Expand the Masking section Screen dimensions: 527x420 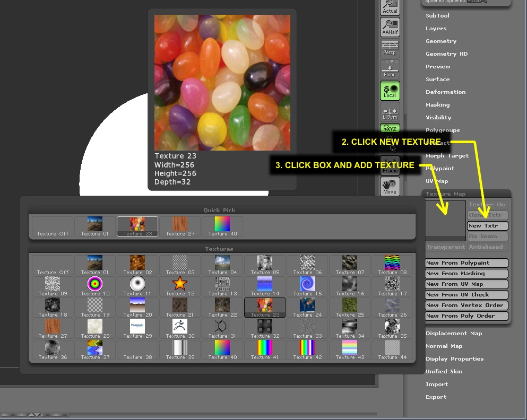(x=438, y=105)
